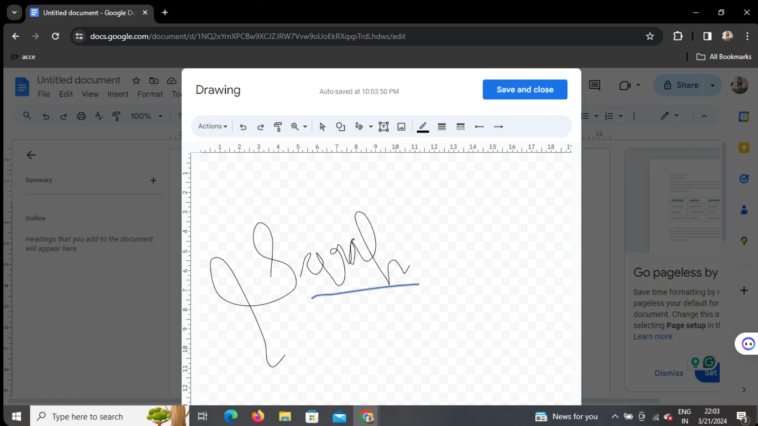Click the Save and close button
758x426 pixels.
click(x=524, y=90)
